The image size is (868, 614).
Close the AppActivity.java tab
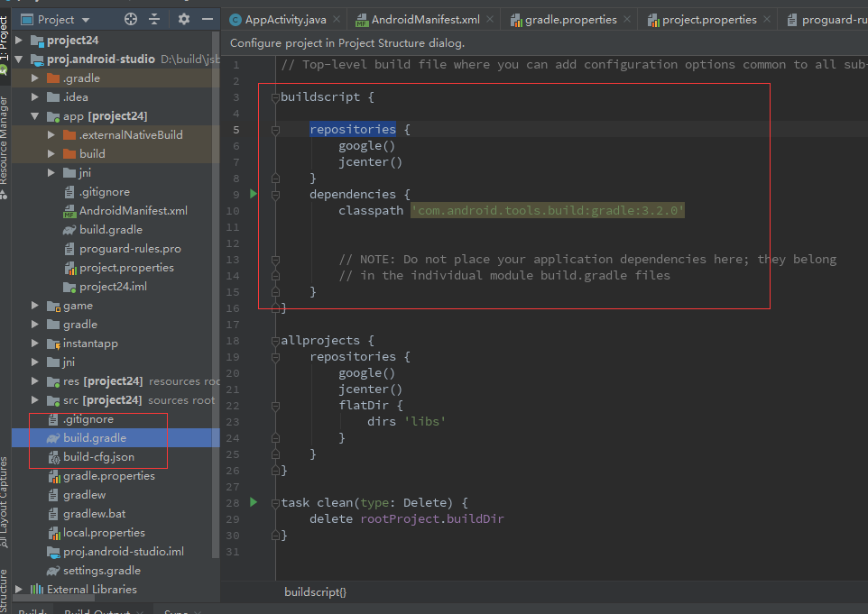coord(337,20)
